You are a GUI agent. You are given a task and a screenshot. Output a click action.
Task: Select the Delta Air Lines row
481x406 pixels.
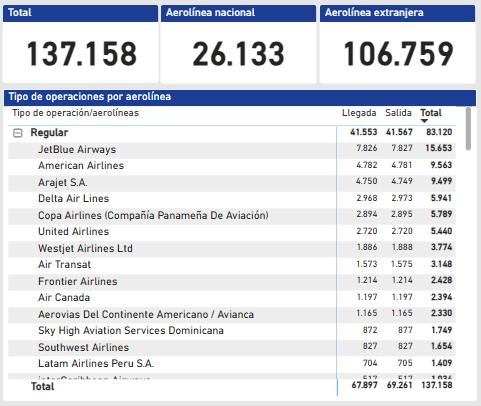coord(232,199)
